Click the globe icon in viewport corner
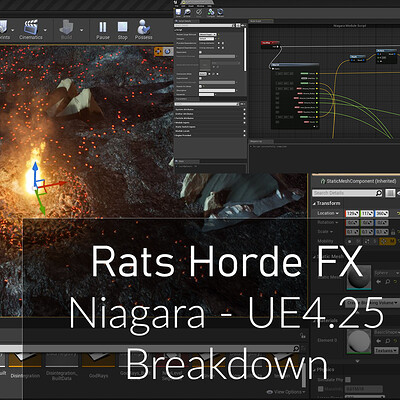Image resolution: width=400 pixels, height=400 pixels. [x=167, y=51]
